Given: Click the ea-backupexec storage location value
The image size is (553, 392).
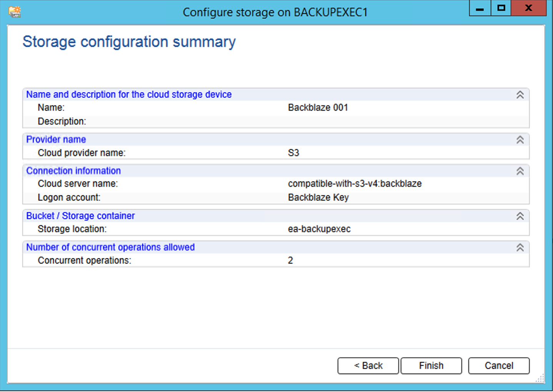Looking at the screenshot, I should point(319,229).
